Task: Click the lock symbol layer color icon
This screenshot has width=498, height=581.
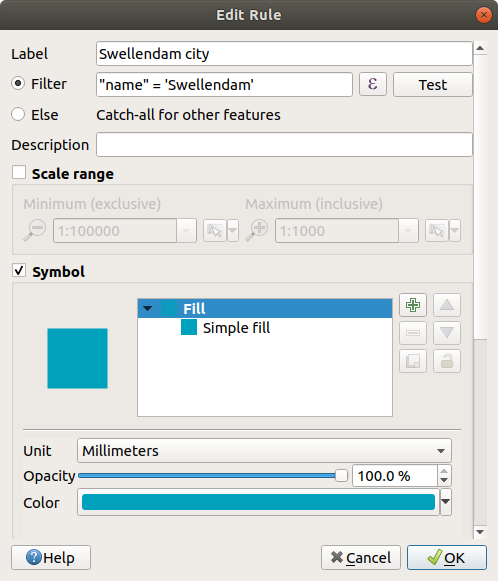Action: click(447, 361)
